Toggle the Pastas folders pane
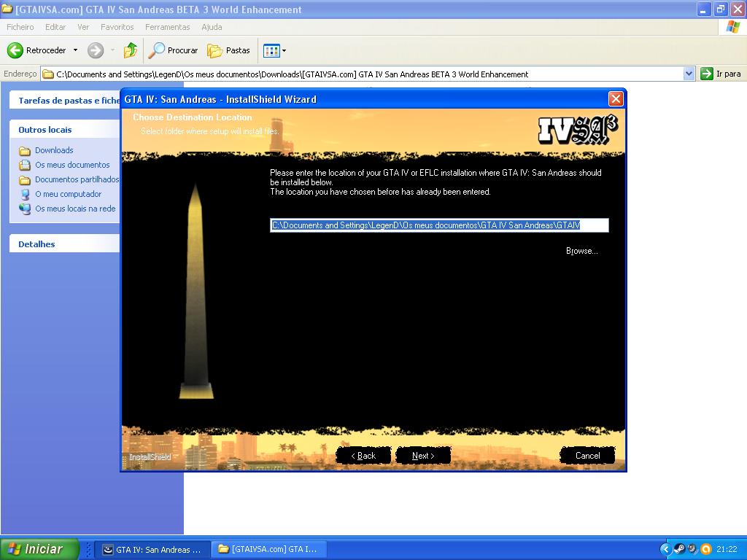This screenshot has width=747, height=560. (x=228, y=50)
